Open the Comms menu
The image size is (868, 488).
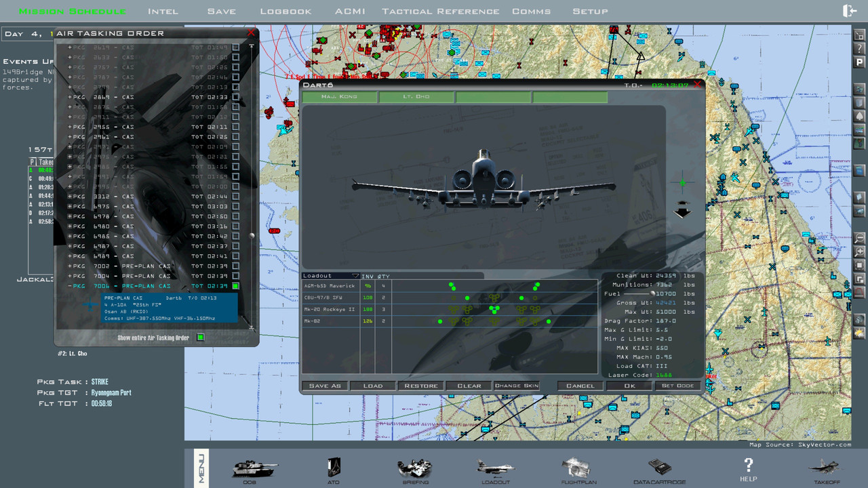click(x=531, y=12)
